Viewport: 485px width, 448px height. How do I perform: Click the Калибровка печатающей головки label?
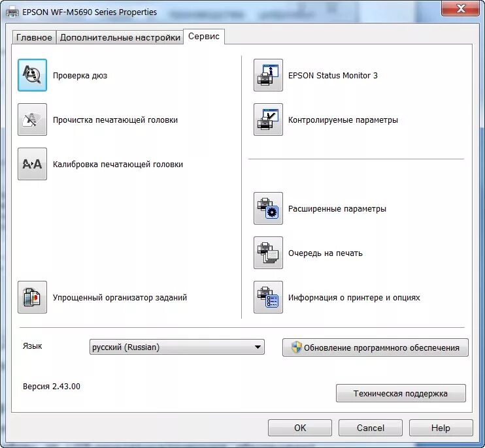[118, 165]
